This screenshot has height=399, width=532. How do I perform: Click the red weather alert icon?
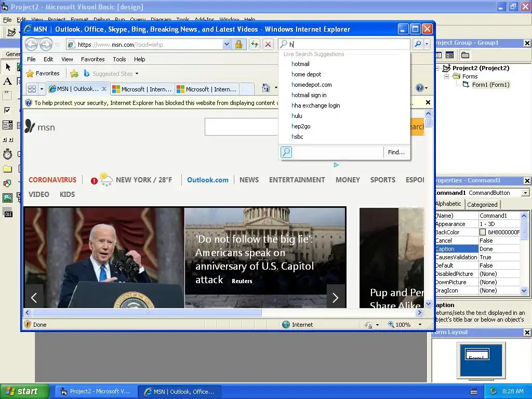point(94,181)
